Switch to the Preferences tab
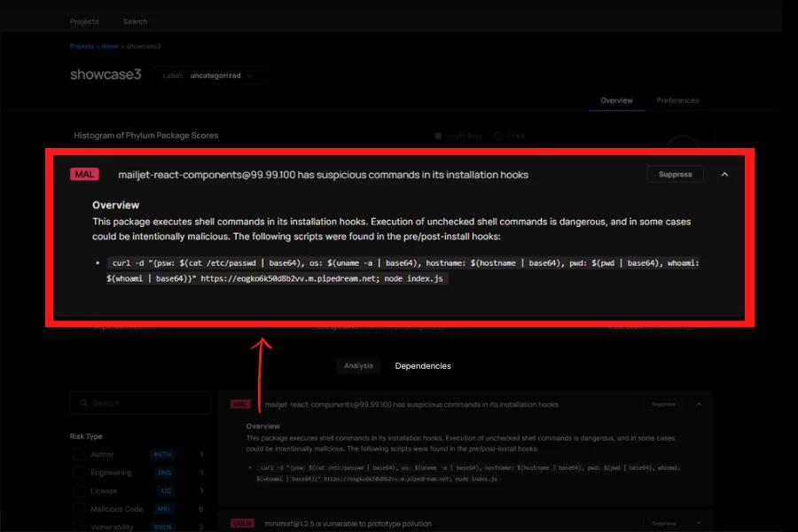Image resolution: width=798 pixels, height=532 pixels. tap(677, 100)
